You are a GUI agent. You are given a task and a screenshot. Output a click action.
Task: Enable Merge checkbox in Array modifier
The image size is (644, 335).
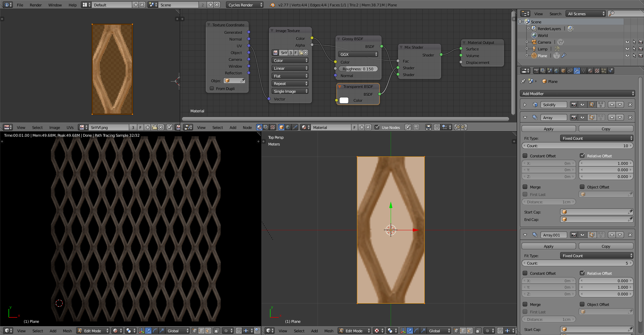(525, 187)
